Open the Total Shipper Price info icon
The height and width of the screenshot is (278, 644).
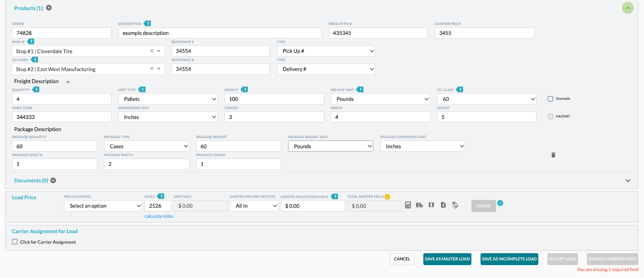click(x=387, y=197)
